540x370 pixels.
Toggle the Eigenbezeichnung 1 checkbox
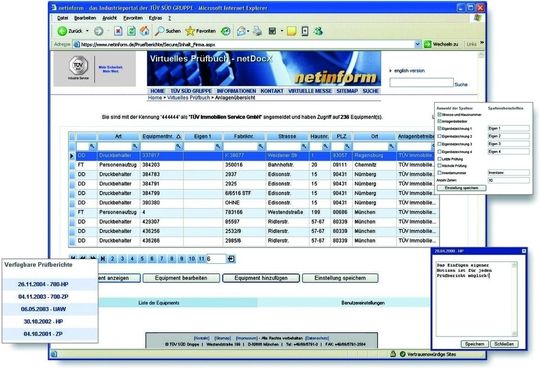439,128
